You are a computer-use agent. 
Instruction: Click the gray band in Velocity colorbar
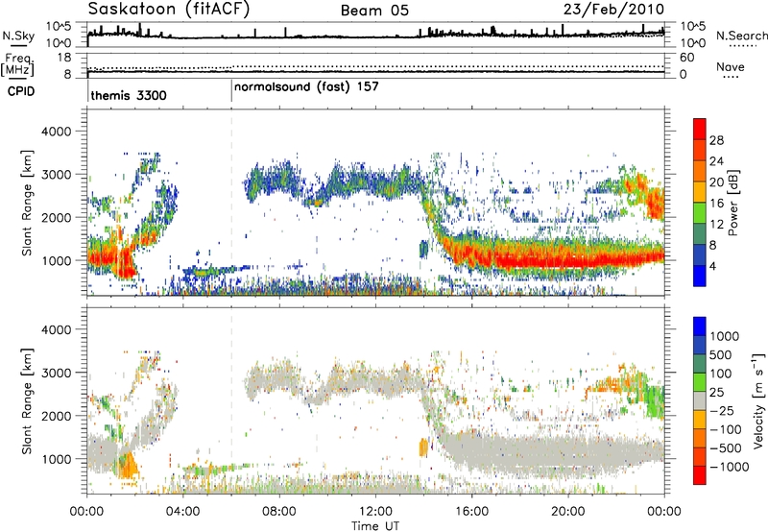(x=700, y=400)
